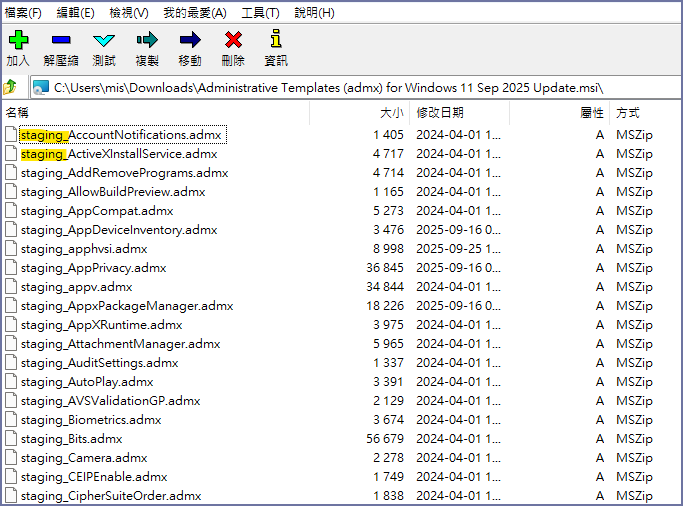Sort by 修改日期 modified date column
This screenshot has width=683, height=506.
click(x=440, y=113)
